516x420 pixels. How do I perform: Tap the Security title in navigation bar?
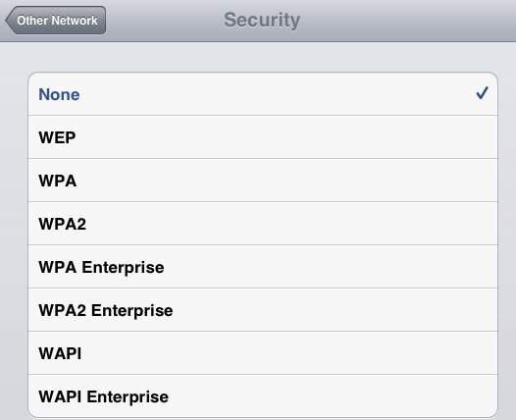pos(262,20)
